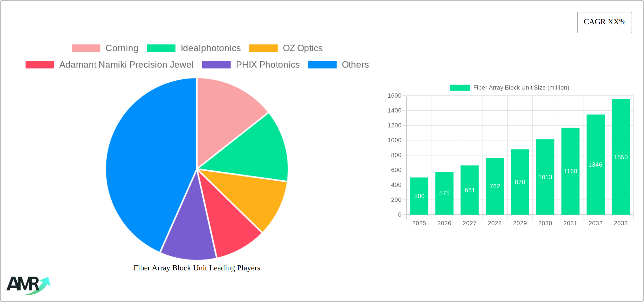The height and width of the screenshot is (302, 644).
Task: Select the blue Others legend swatch
Action: [x=322, y=65]
